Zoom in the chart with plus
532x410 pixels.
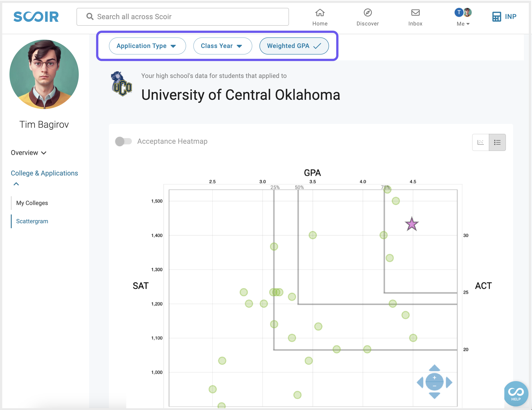434,378
